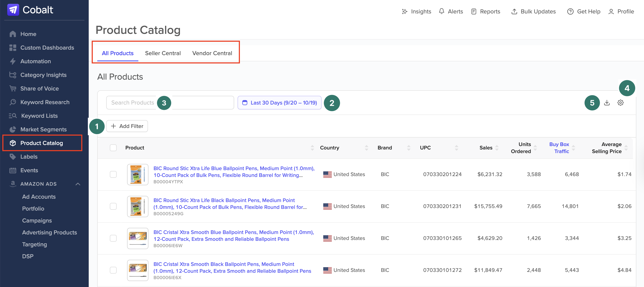644x287 pixels.
Task: Sort by the Average Selling Price arrows
Action: click(x=626, y=148)
